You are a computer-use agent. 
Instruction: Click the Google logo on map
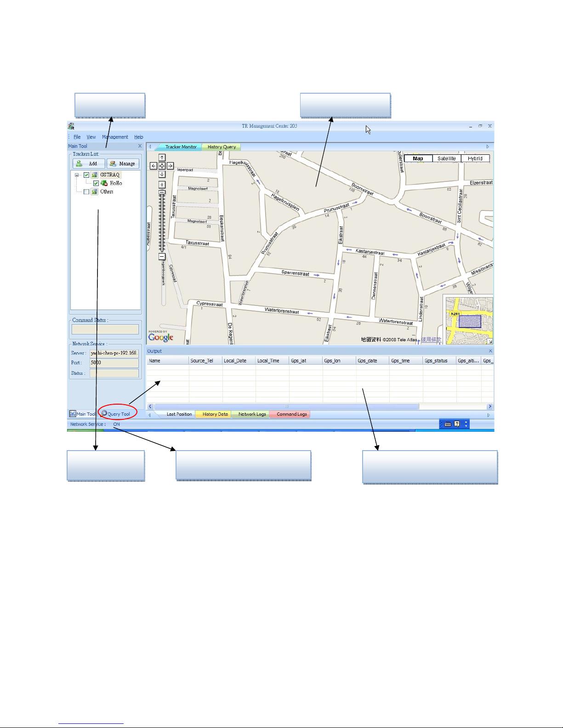pos(161,337)
